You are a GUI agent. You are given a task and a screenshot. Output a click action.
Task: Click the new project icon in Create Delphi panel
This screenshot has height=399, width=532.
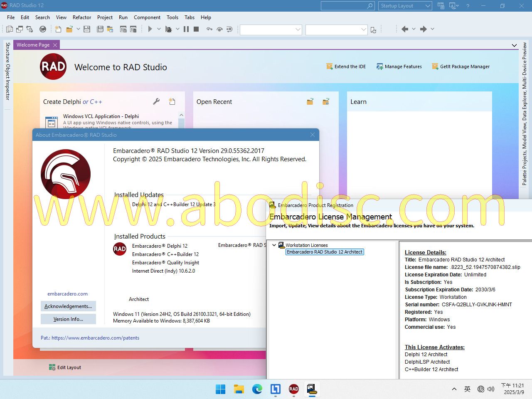point(172,101)
